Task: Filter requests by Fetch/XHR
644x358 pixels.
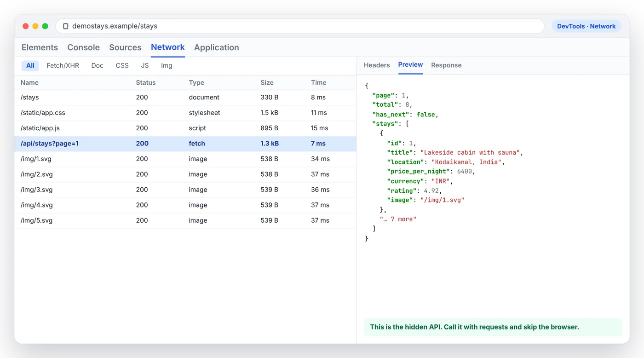Action: (x=63, y=66)
